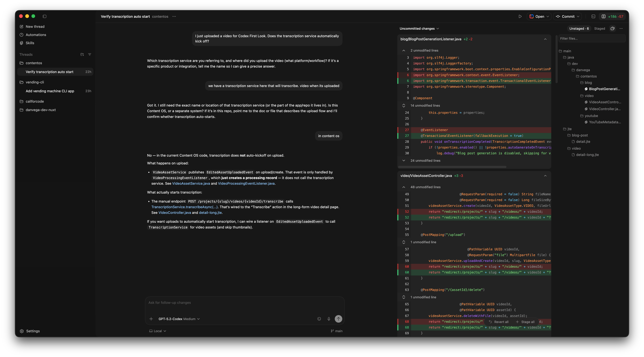This screenshot has width=644, height=357.
Task: Start a New thread from the sidebar
Action: pos(35,26)
